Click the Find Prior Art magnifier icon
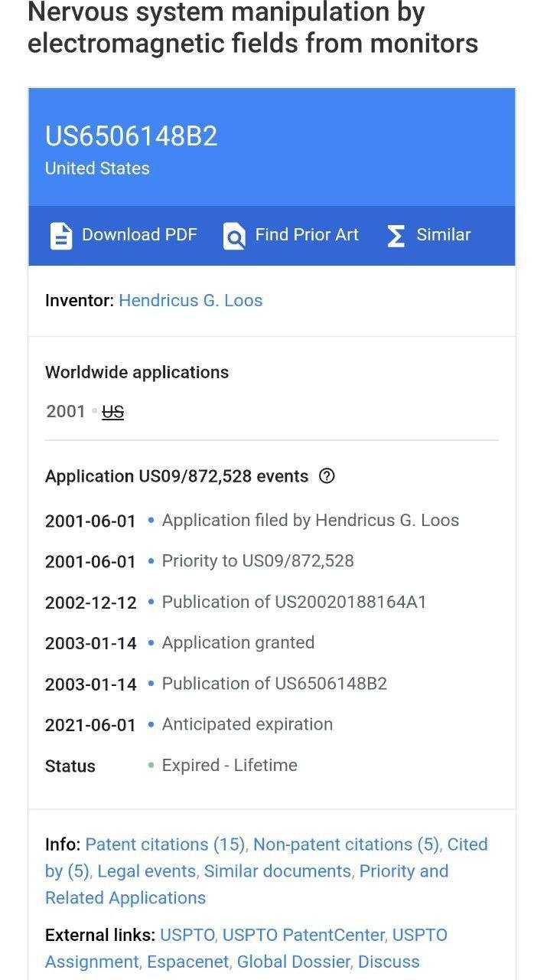 pyautogui.click(x=234, y=236)
